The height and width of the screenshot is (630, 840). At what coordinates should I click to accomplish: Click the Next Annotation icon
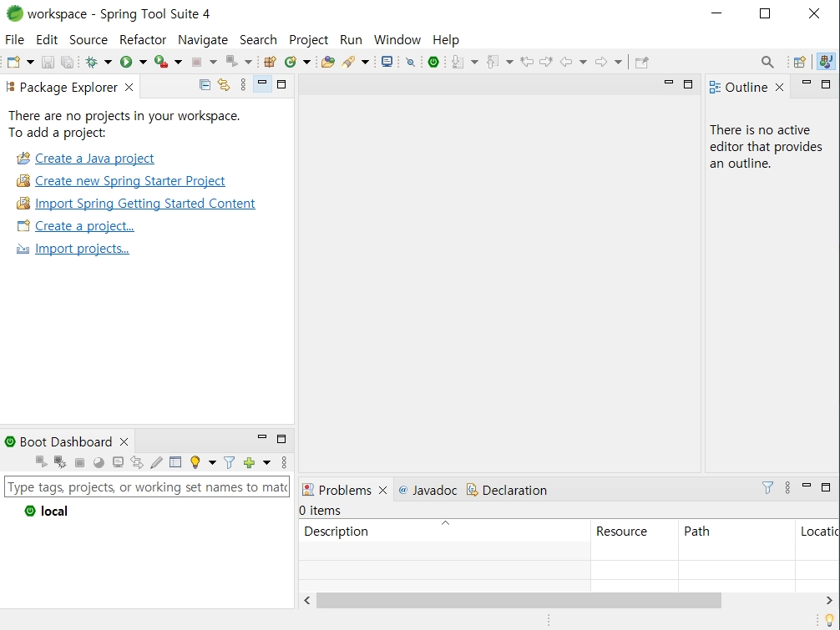457,62
